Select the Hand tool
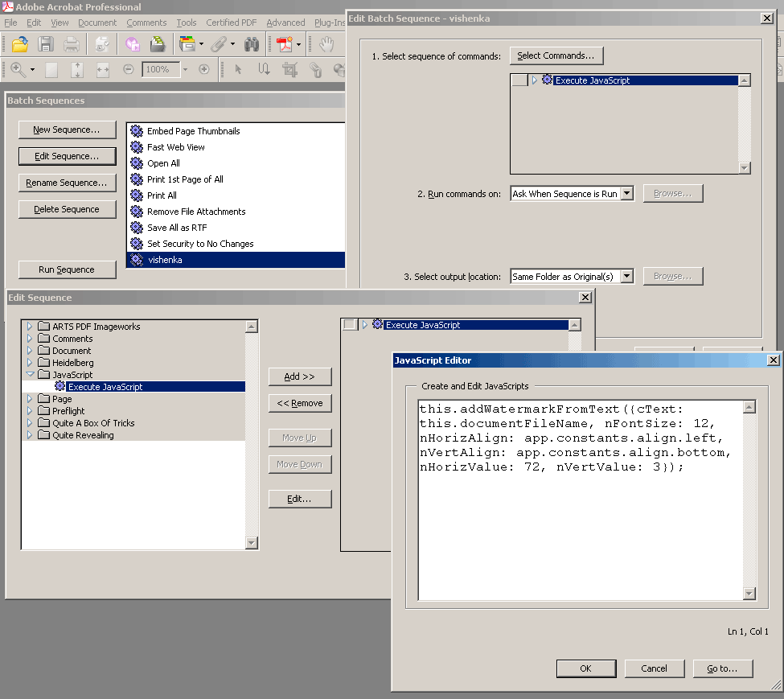 click(x=326, y=44)
